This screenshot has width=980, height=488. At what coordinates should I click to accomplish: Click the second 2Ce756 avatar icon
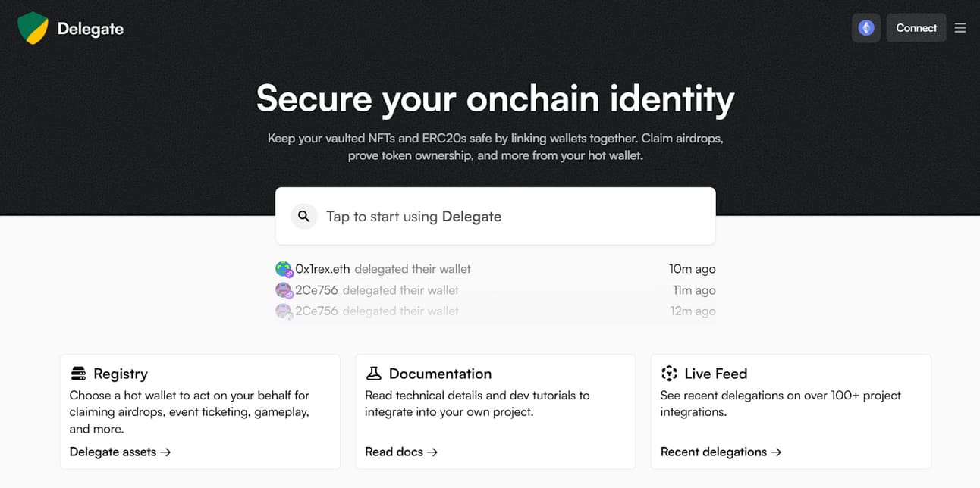[x=283, y=311]
